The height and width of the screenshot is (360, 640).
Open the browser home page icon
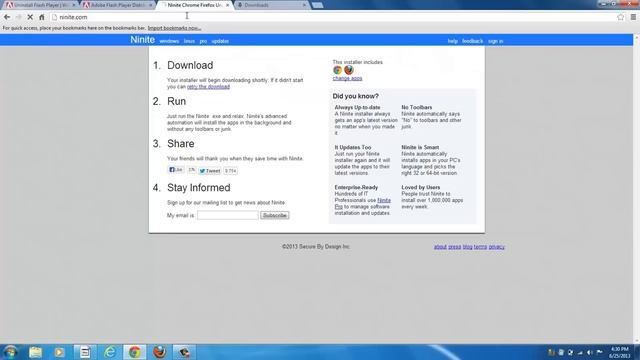(x=42, y=17)
